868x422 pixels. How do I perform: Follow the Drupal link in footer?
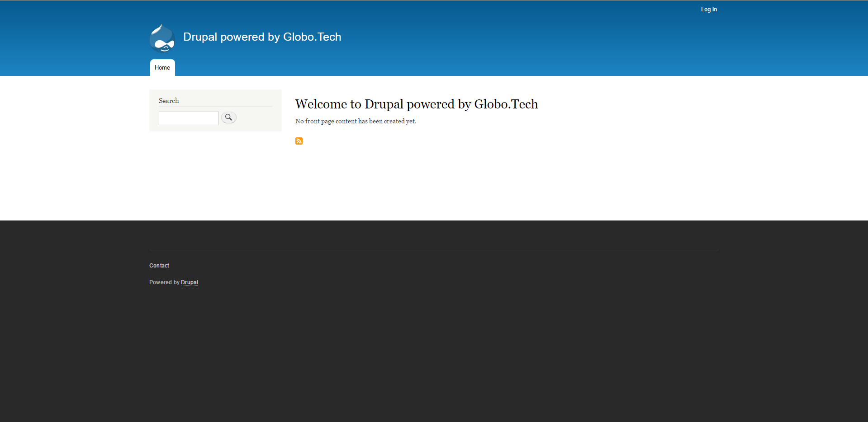click(190, 282)
